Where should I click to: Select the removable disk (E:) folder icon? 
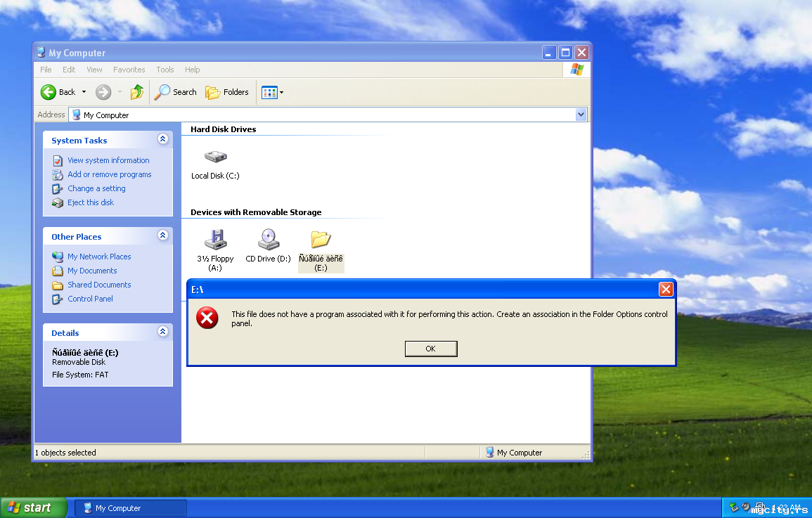pos(321,239)
